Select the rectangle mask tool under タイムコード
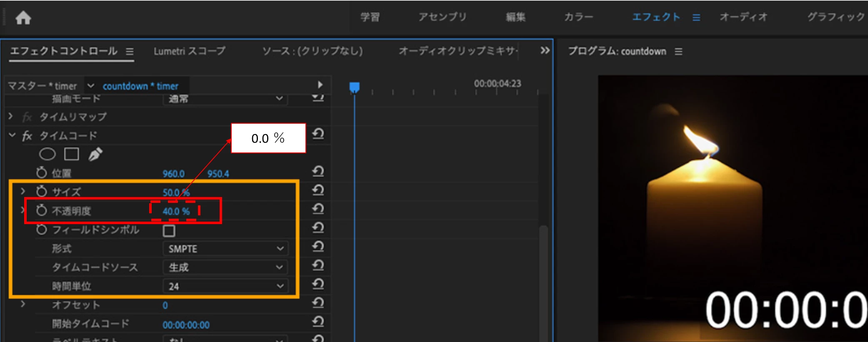868x342 pixels. (72, 154)
